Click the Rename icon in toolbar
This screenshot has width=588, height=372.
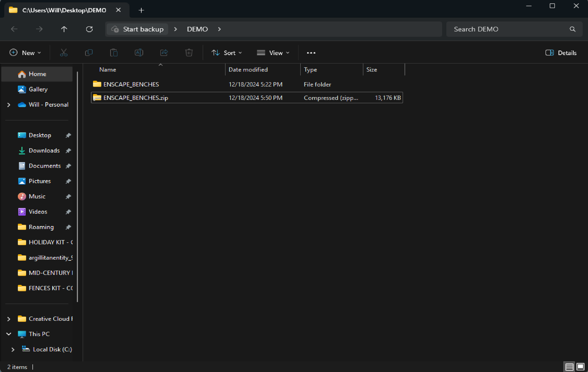pyautogui.click(x=139, y=53)
